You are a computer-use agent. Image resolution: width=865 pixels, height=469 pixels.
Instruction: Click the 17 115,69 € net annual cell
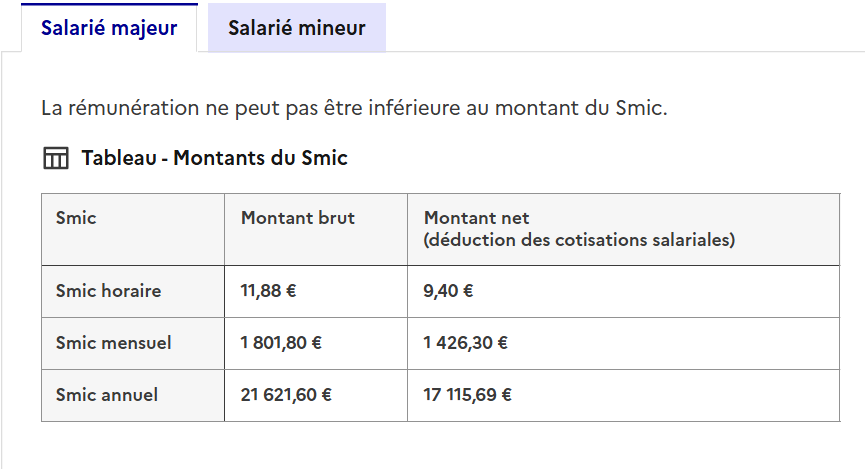(623, 395)
